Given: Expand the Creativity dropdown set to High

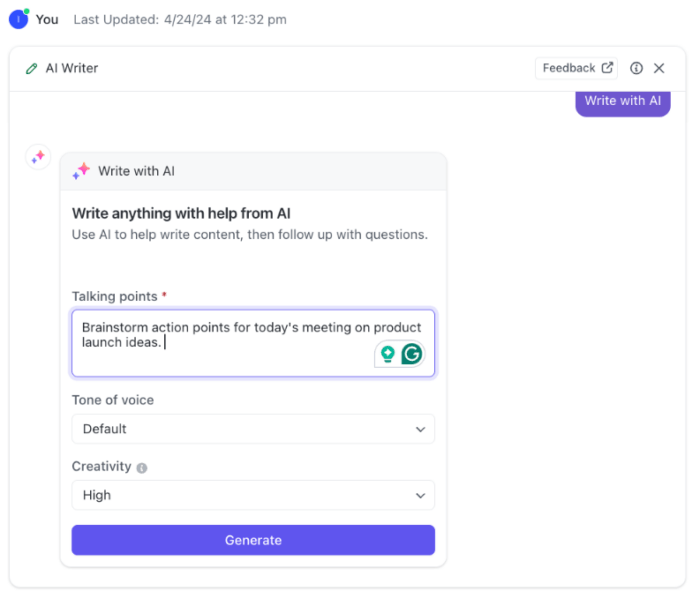Looking at the screenshot, I should tap(253, 495).
